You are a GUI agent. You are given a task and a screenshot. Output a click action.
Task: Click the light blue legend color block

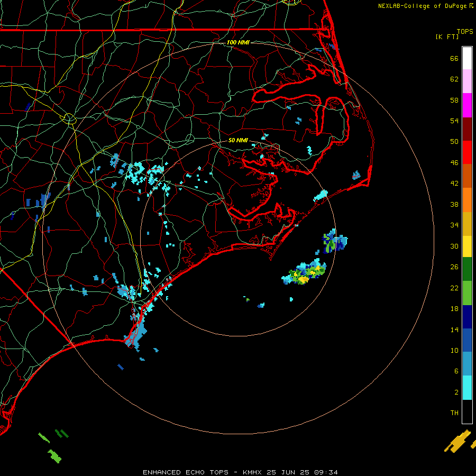(x=467, y=364)
